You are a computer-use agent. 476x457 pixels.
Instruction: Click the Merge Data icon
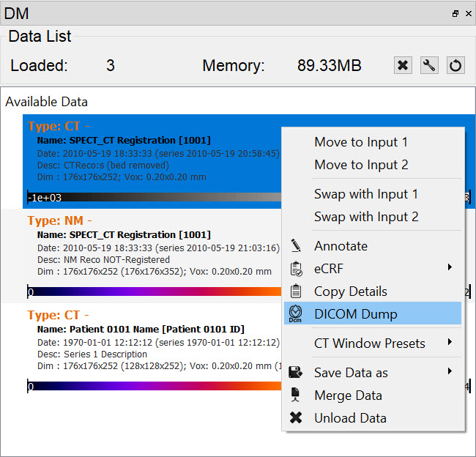(296, 395)
